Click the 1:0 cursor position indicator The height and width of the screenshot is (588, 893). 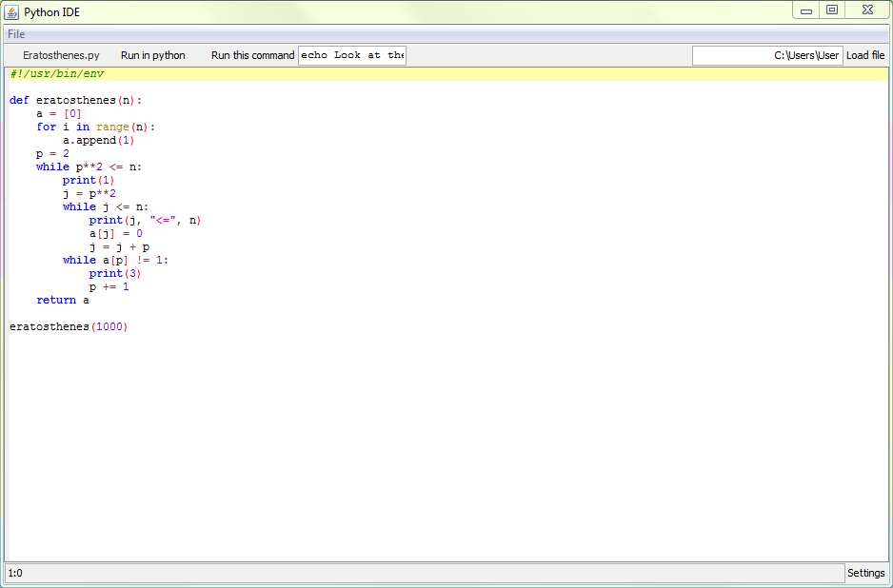[x=16, y=573]
